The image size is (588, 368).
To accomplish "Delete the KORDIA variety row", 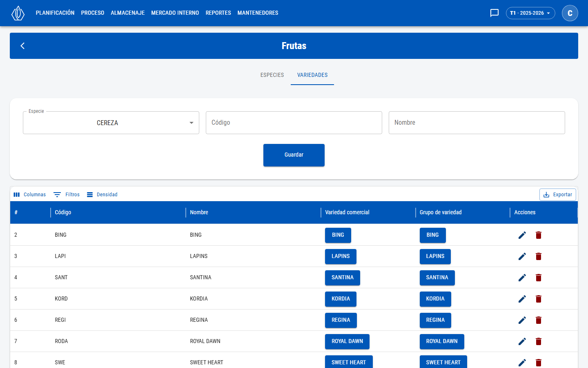I will [539, 299].
